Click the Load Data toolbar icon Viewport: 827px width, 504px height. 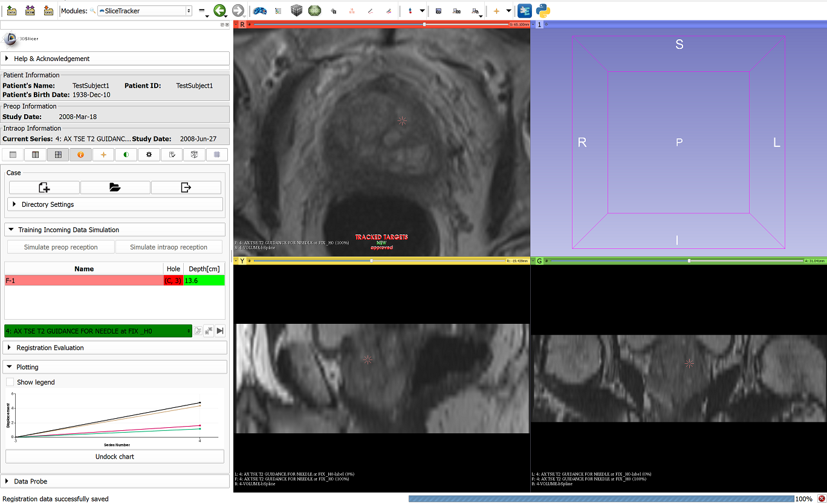point(11,10)
